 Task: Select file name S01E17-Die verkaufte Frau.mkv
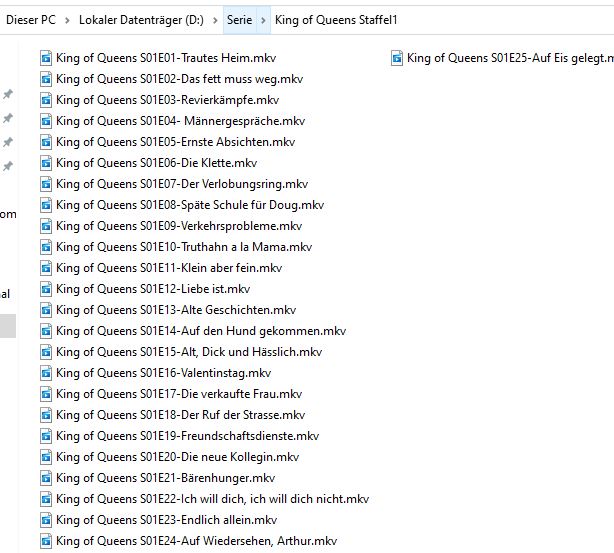pyautogui.click(x=179, y=394)
